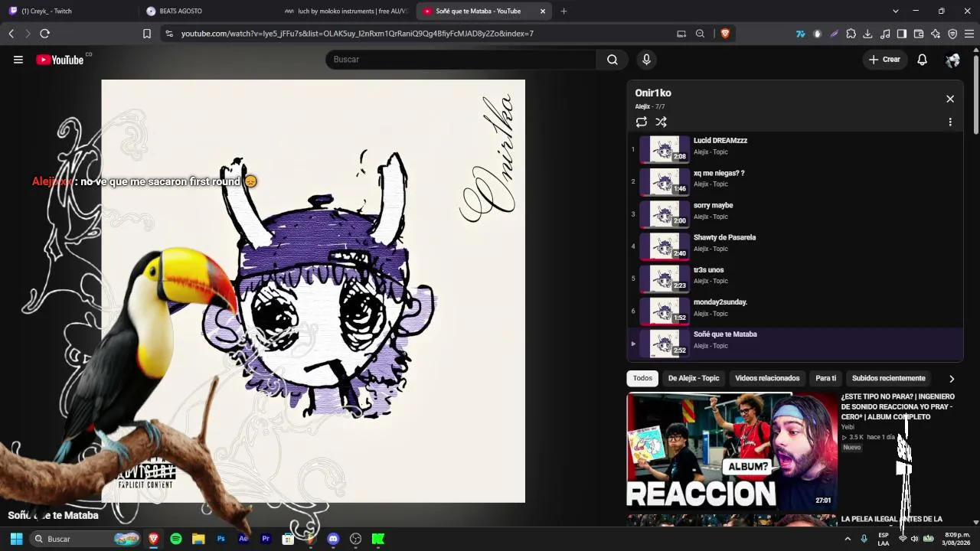Open File Explorer from the taskbar
The image size is (980, 551).
point(198,539)
